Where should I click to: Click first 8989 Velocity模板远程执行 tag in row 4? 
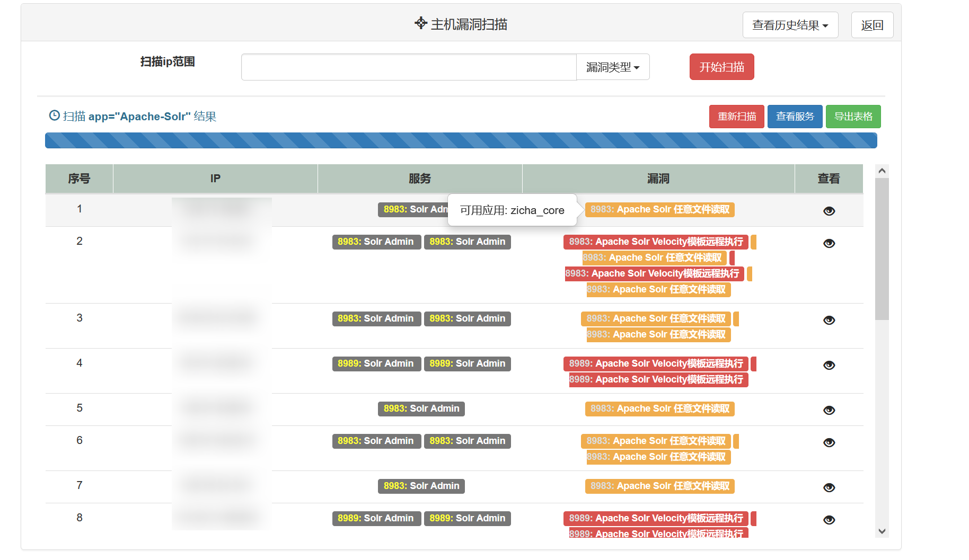[x=656, y=363]
